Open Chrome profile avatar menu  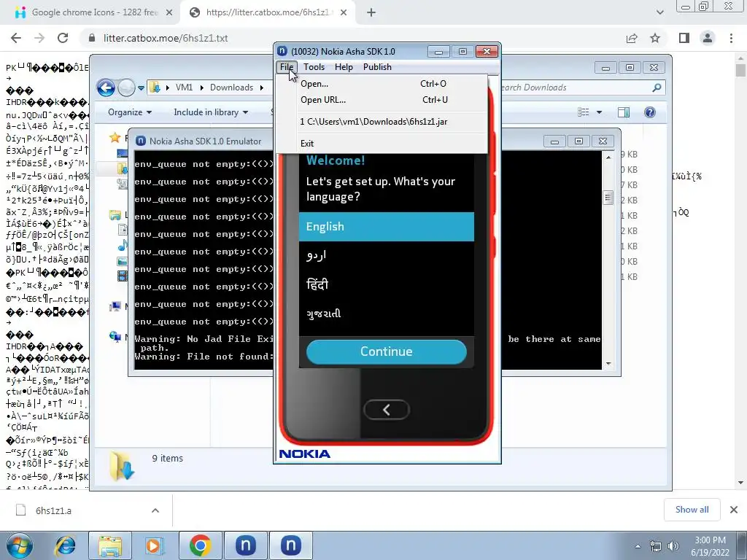point(708,38)
